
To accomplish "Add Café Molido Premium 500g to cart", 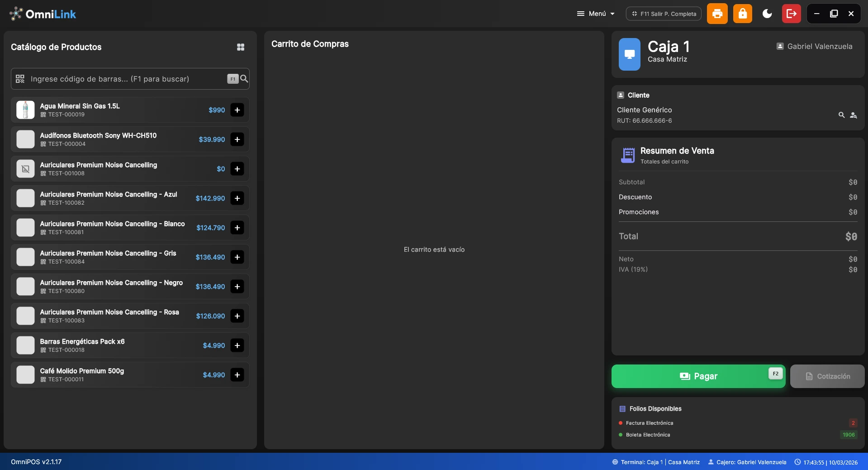I will (237, 375).
